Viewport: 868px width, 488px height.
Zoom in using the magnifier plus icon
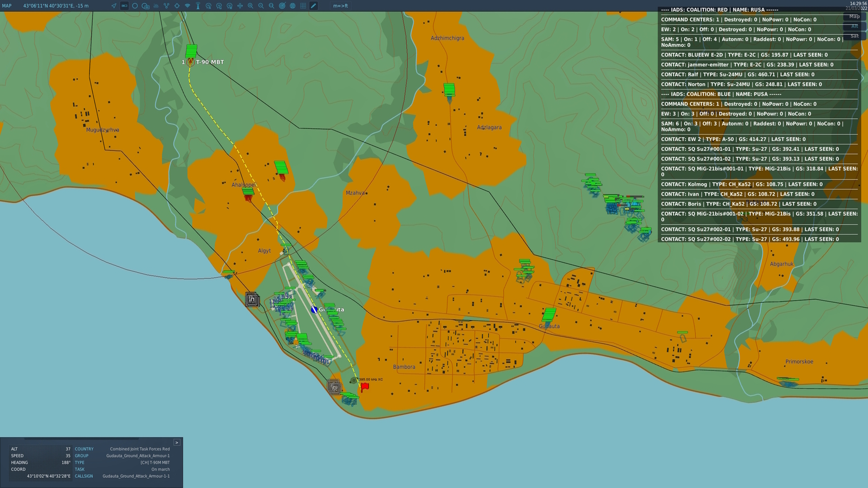tap(251, 6)
